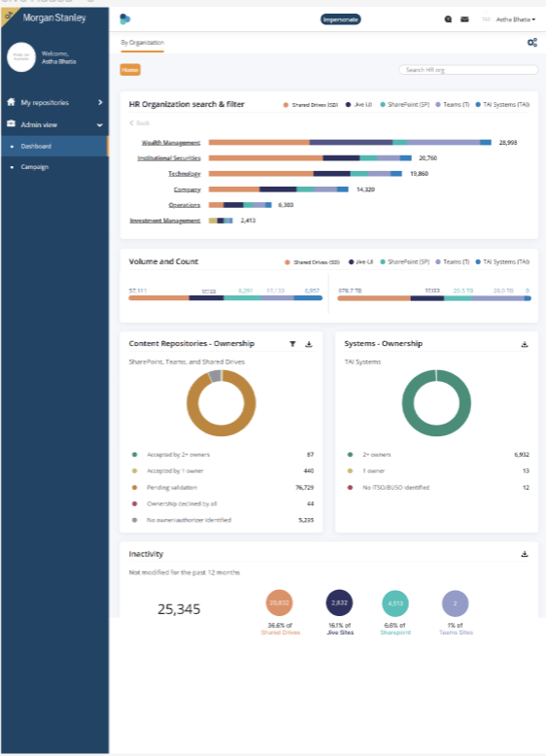Image resolution: width=546 pixels, height=756 pixels.
Task: Toggle Shared Drives legend in HR Organization chart
Action: tap(310, 105)
